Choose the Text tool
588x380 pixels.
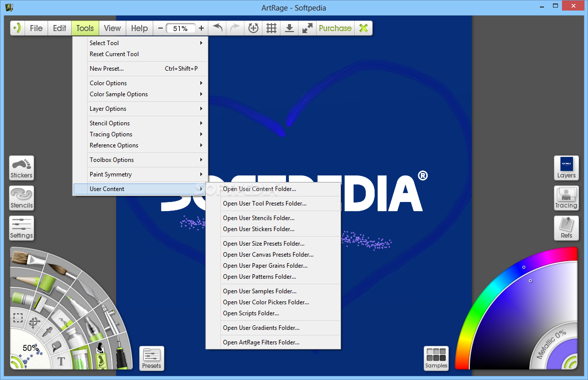(61, 361)
